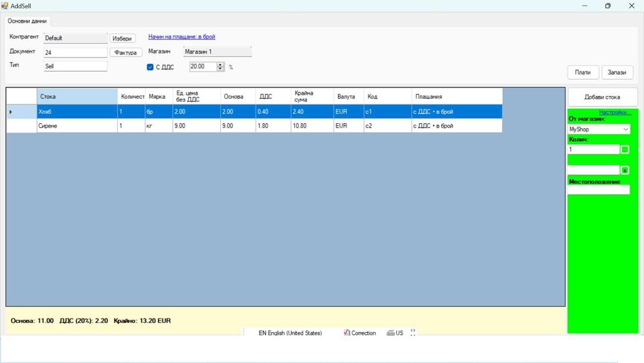This screenshot has height=363, width=644.
Task: Click code c1 in Хляб row
Action: (x=388, y=112)
